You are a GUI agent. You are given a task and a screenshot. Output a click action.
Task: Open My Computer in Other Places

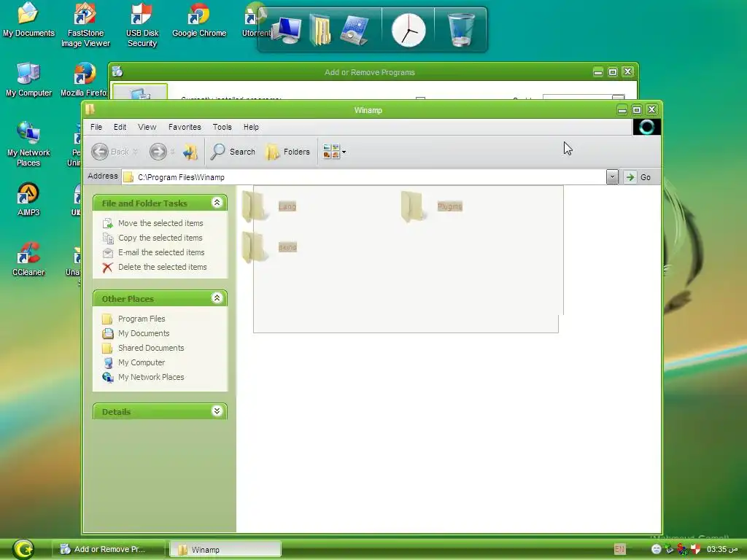(142, 363)
